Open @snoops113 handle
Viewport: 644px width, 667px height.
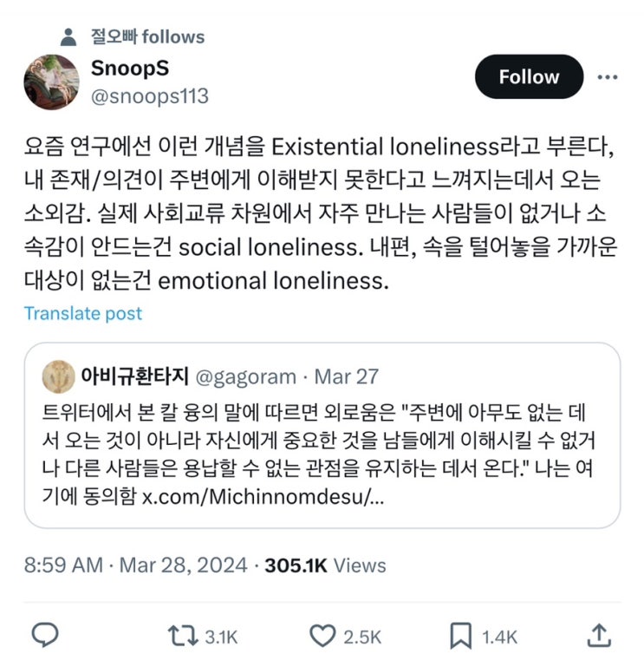coord(149,95)
